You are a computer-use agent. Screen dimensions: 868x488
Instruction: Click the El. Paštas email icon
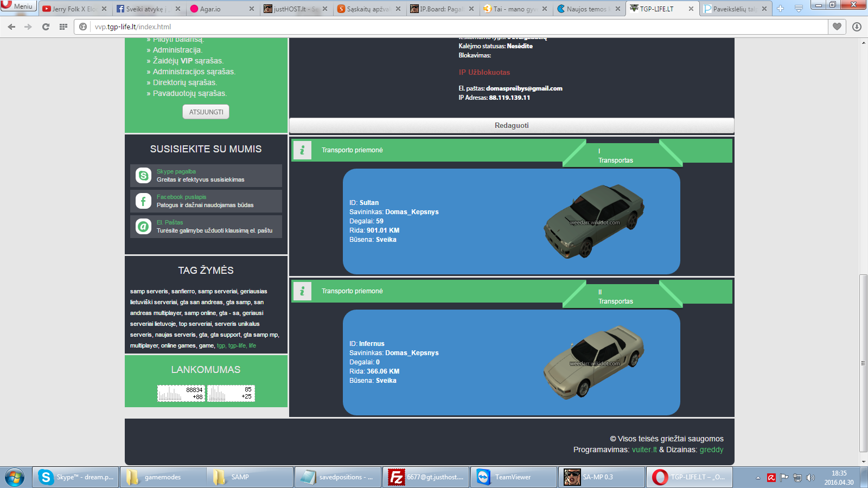(x=143, y=227)
